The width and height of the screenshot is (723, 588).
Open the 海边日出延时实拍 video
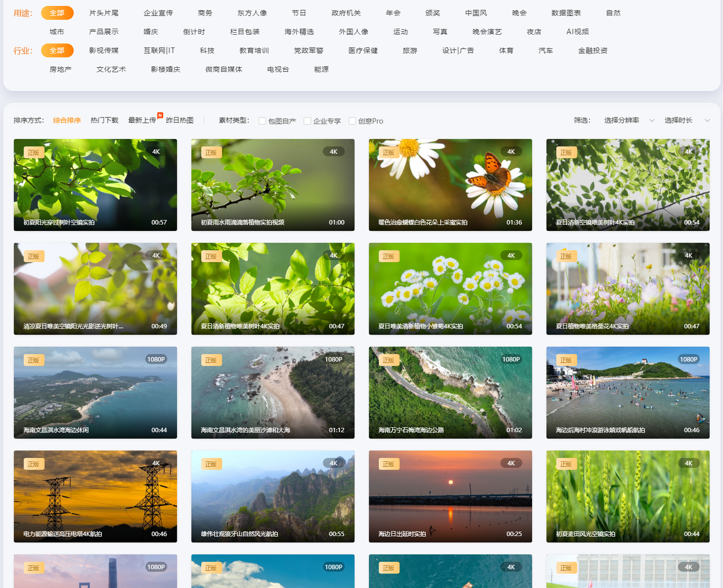[450, 497]
